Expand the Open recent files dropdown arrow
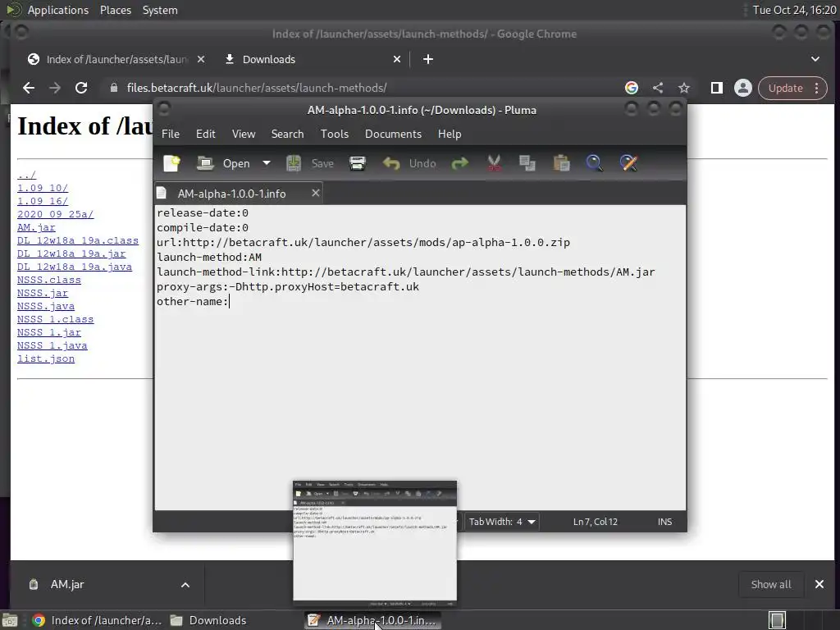Viewport: 840px width, 630px height. tap(267, 163)
